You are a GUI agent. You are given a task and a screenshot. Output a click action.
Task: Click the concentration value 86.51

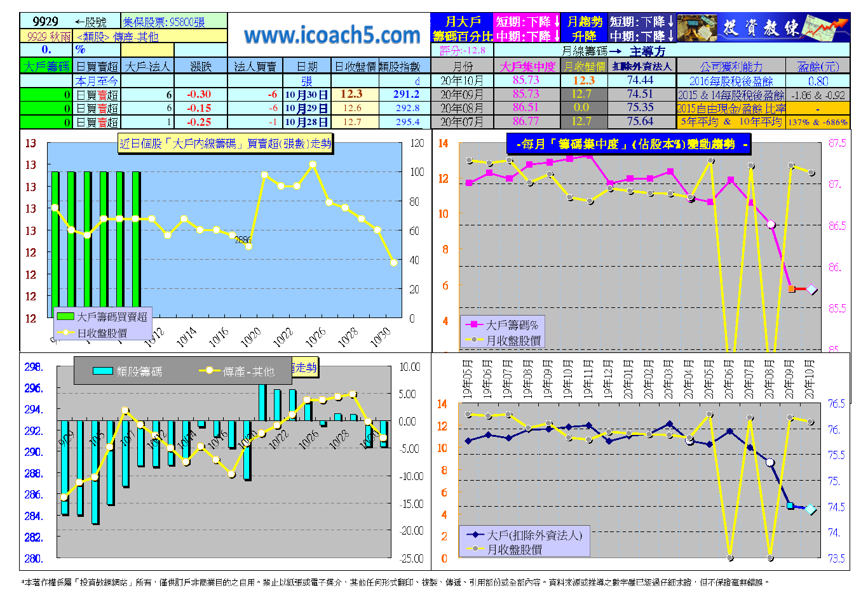(x=526, y=107)
